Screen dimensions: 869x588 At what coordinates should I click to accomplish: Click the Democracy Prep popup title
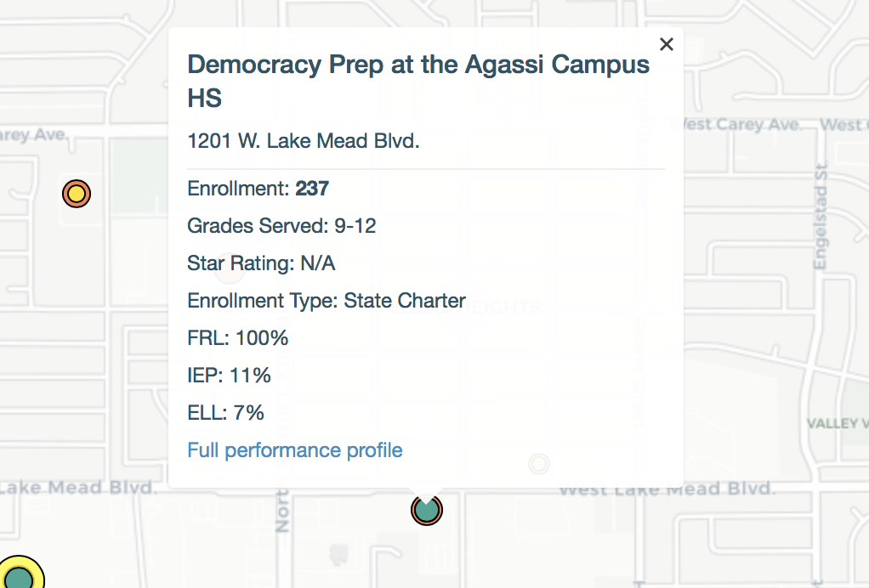point(418,81)
